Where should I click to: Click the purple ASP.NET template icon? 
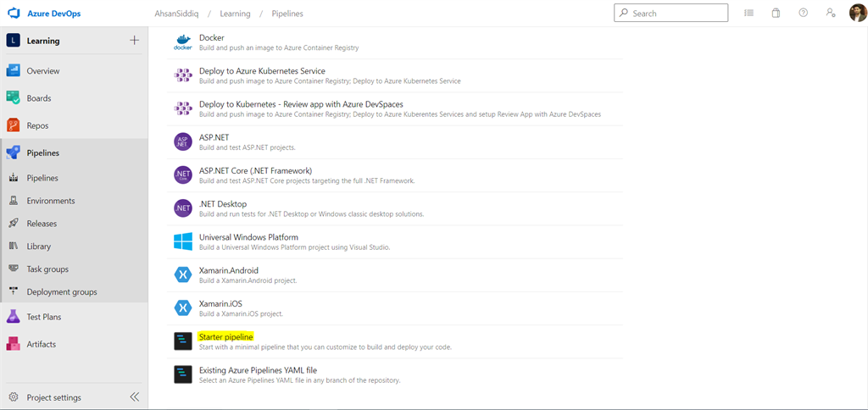pyautogui.click(x=183, y=141)
